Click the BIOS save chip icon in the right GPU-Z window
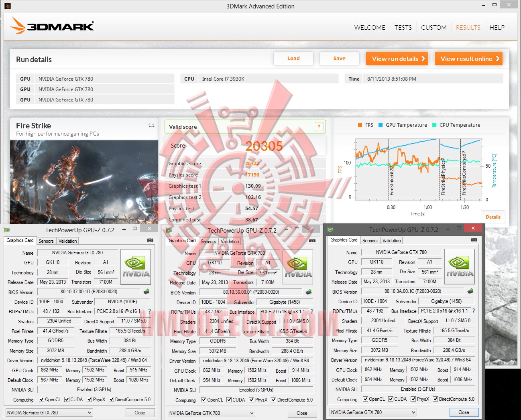The width and height of the screenshot is (521, 420). tap(470, 291)
